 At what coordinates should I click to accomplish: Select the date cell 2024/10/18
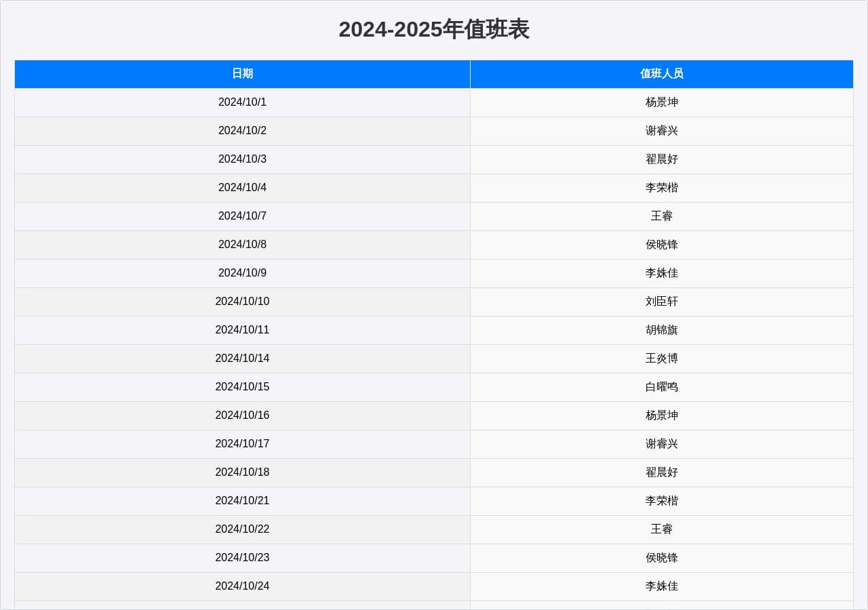tap(242, 472)
